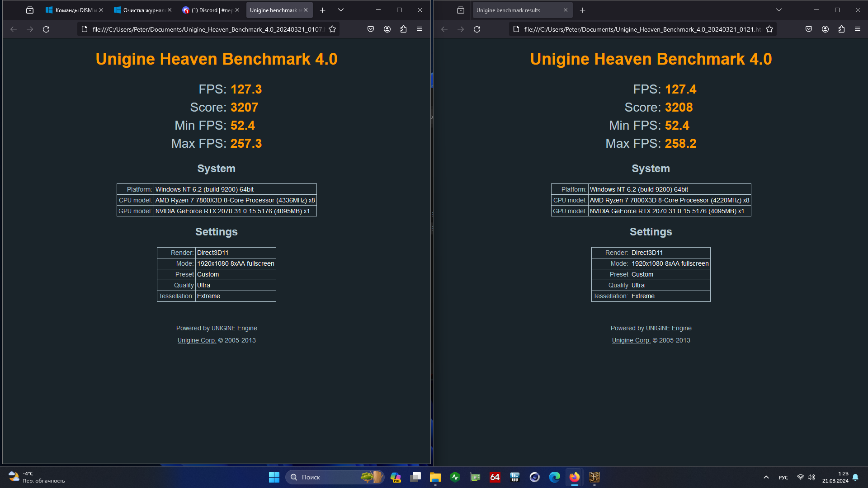868x488 pixels.
Task: Bookmark the right page with the star icon
Action: [769, 29]
